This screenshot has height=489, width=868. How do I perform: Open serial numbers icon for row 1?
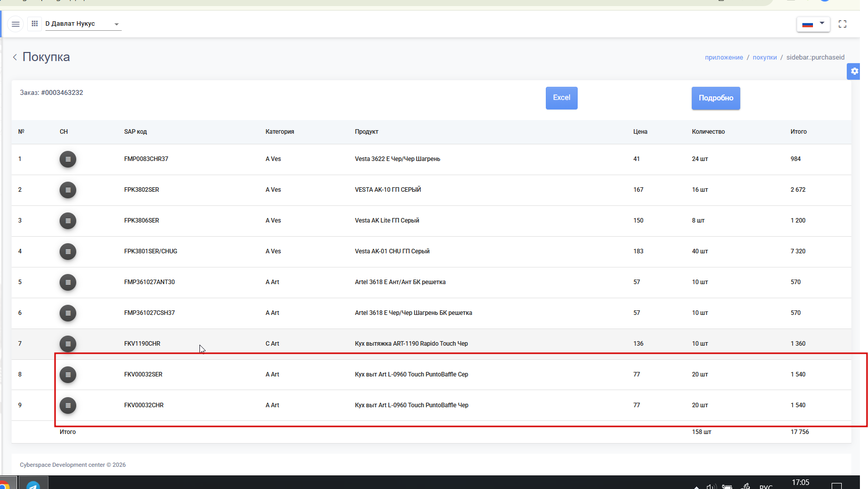click(x=68, y=159)
